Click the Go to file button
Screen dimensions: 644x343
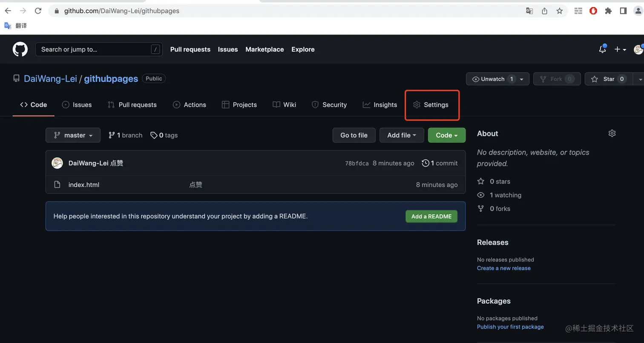pyautogui.click(x=354, y=135)
